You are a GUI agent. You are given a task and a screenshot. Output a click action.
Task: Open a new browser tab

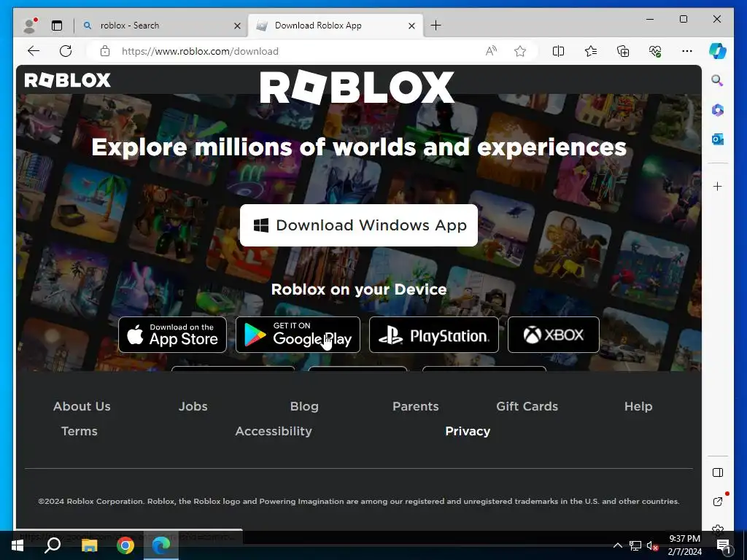(436, 26)
